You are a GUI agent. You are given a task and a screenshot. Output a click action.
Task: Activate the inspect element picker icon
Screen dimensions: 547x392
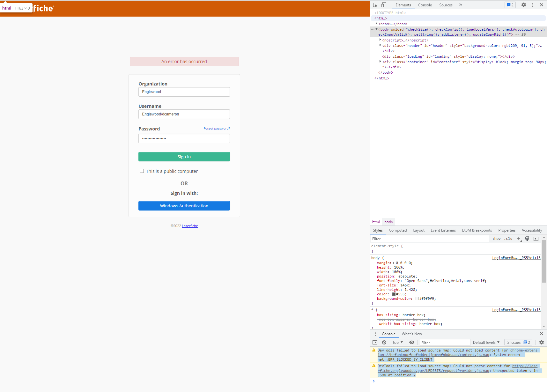click(x=375, y=5)
